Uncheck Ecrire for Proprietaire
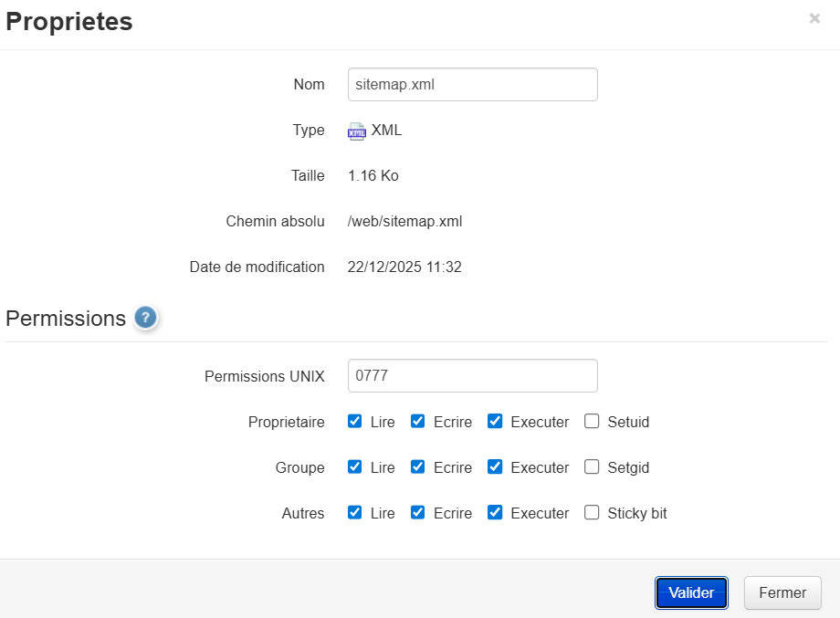The image size is (840, 618). coord(418,422)
